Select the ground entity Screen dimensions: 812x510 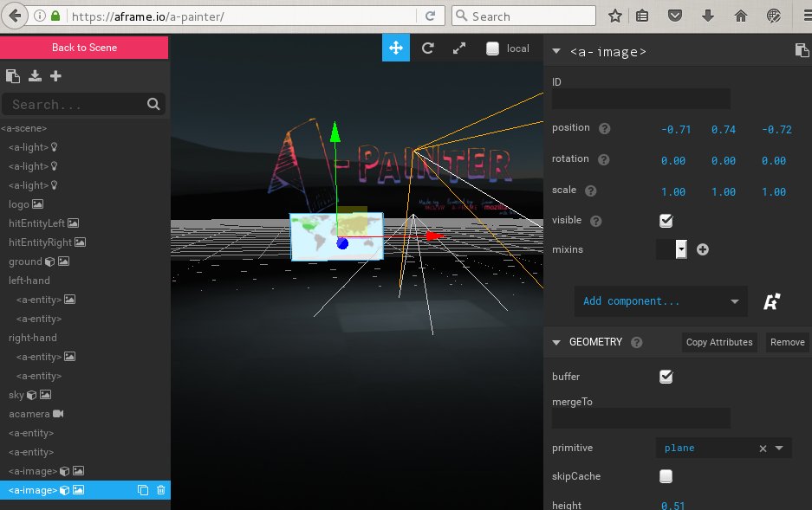tap(25, 261)
